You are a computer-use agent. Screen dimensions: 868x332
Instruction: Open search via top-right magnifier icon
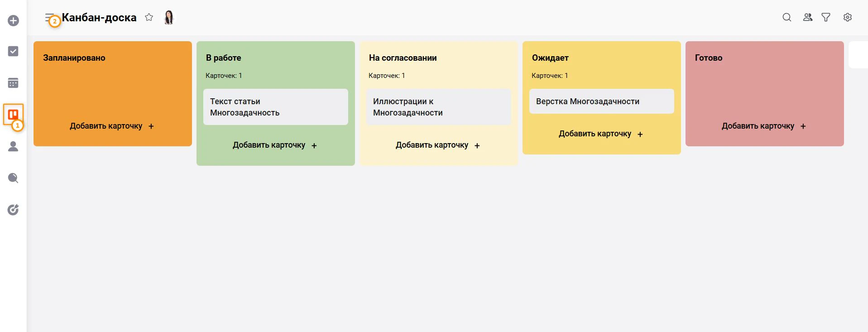point(787,17)
